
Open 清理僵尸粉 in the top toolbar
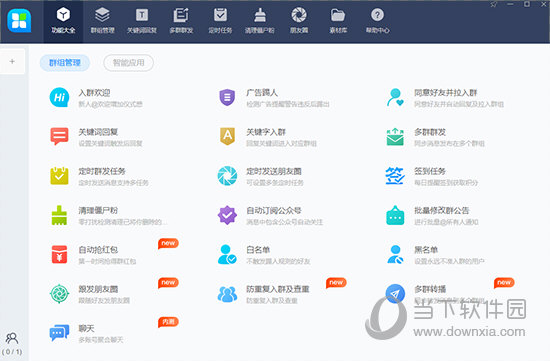point(260,21)
